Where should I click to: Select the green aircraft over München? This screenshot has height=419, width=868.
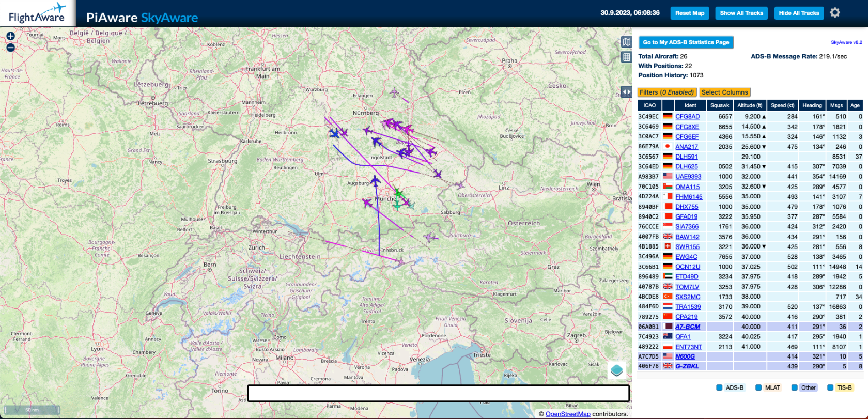[398, 194]
